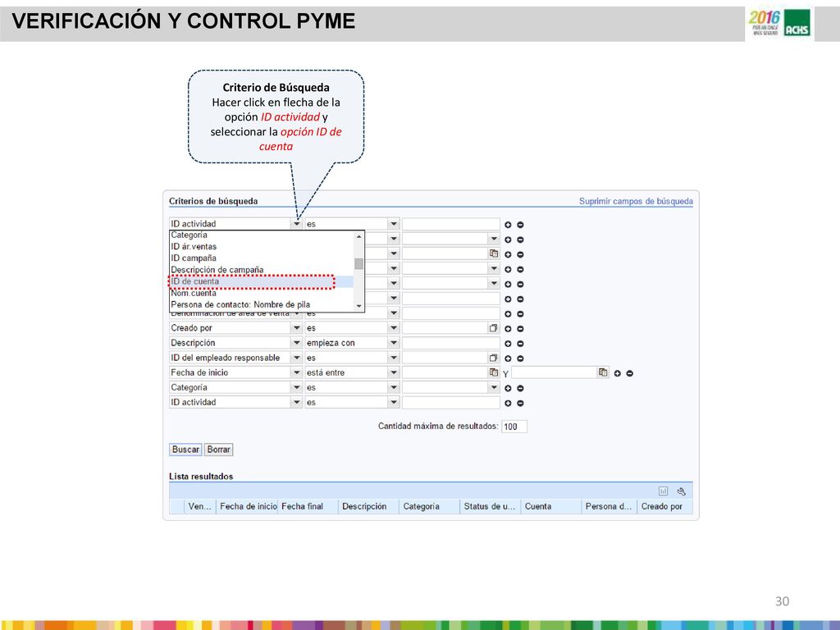
Task: Add row after ID del empleado responsable
Action: (x=508, y=358)
